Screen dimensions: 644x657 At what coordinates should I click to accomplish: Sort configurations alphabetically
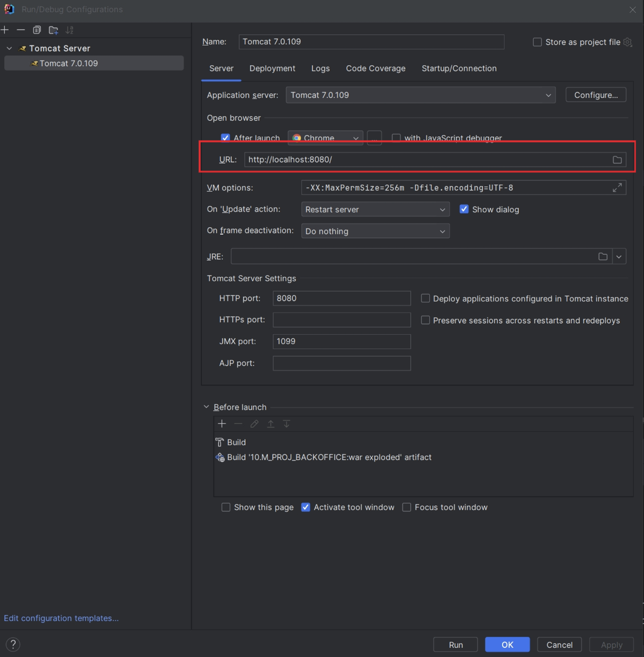pos(70,30)
